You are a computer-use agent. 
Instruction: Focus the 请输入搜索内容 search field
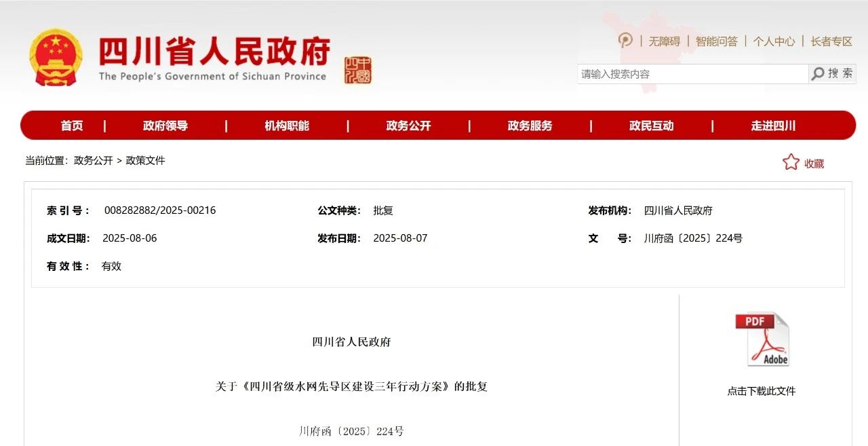[x=692, y=74]
